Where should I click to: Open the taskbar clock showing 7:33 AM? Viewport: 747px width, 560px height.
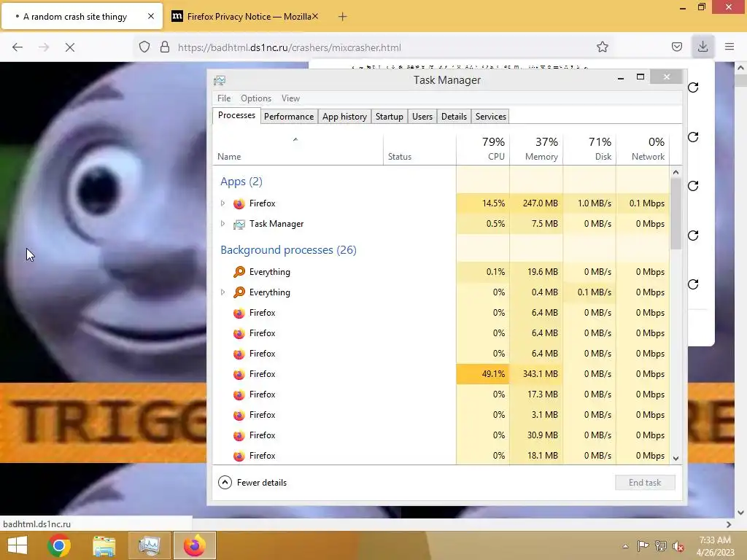(715, 546)
